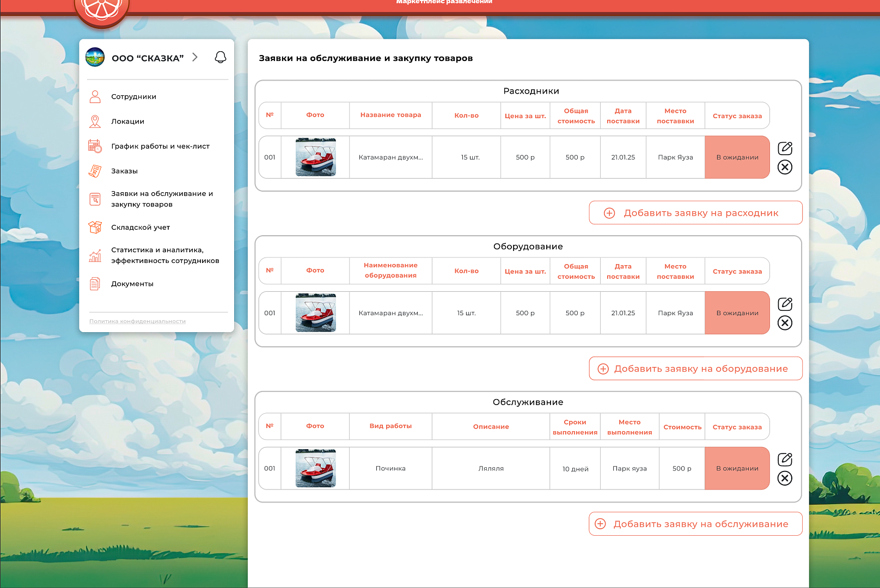
Task: Click the catamaran photo in Расходники
Action: coord(315,157)
